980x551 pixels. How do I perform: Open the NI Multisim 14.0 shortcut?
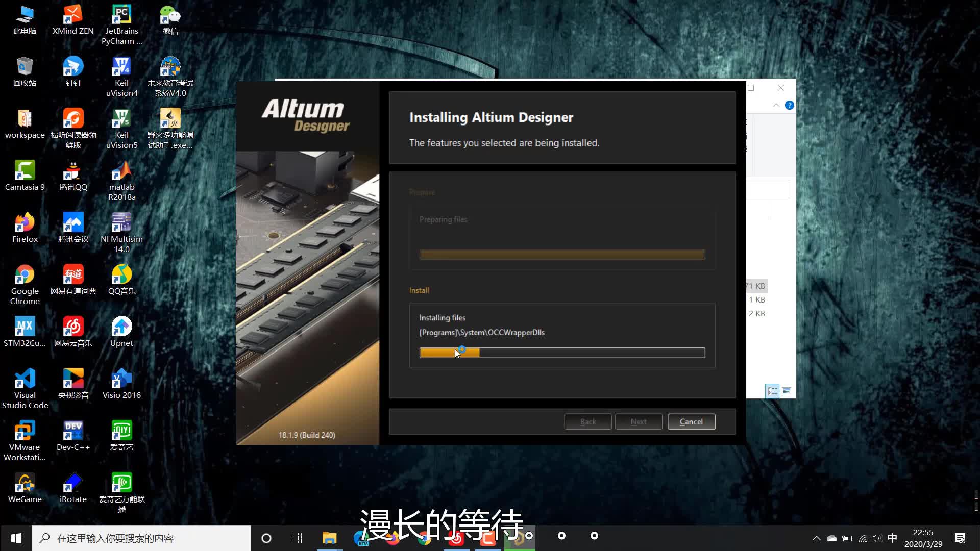121,233
